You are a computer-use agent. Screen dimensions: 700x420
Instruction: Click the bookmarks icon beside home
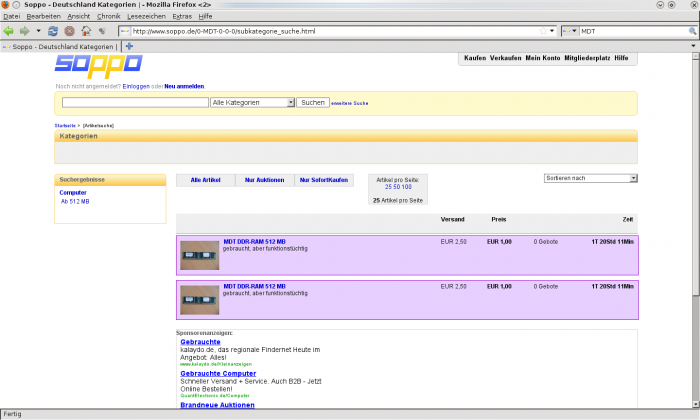click(102, 31)
